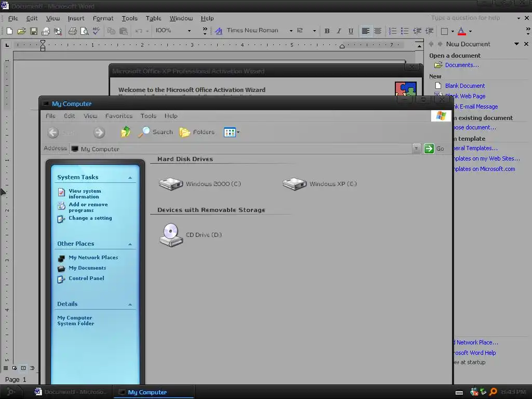Expand the Address bar dropdown

(416, 149)
